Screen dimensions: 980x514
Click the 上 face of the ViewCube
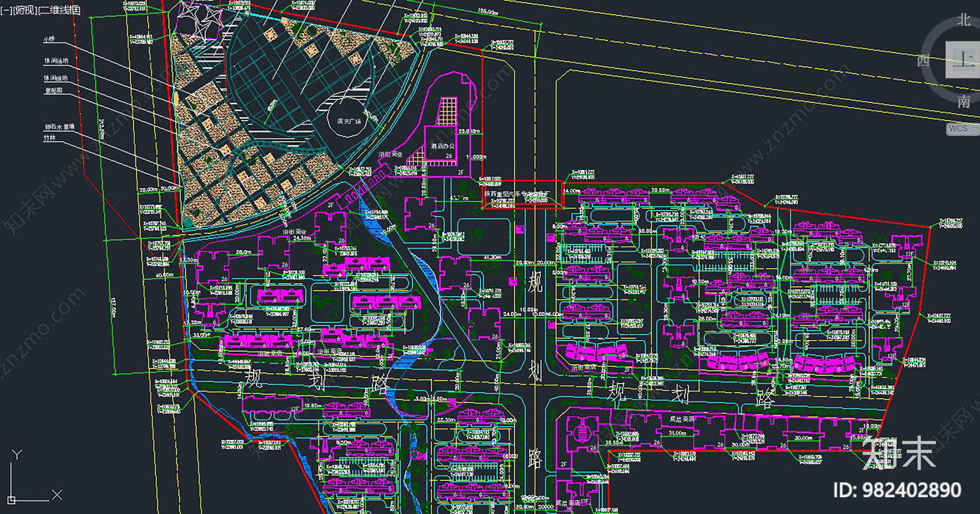[964, 59]
